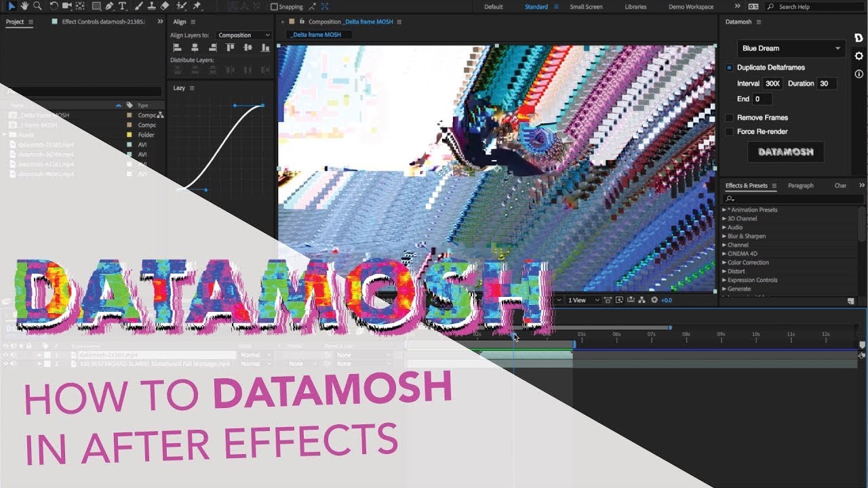This screenshot has height=488, width=868.
Task: Click the Datamosh D logo icon
Action: (859, 38)
